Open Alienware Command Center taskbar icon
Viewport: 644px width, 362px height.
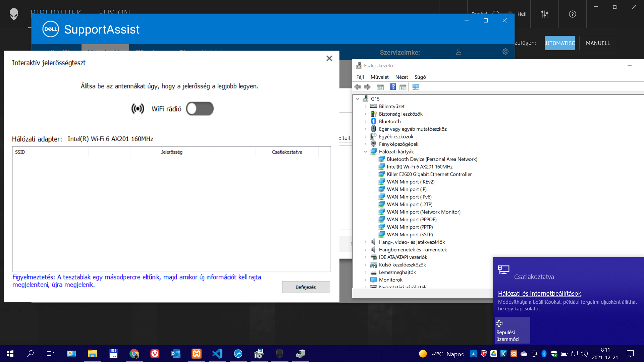click(280, 354)
